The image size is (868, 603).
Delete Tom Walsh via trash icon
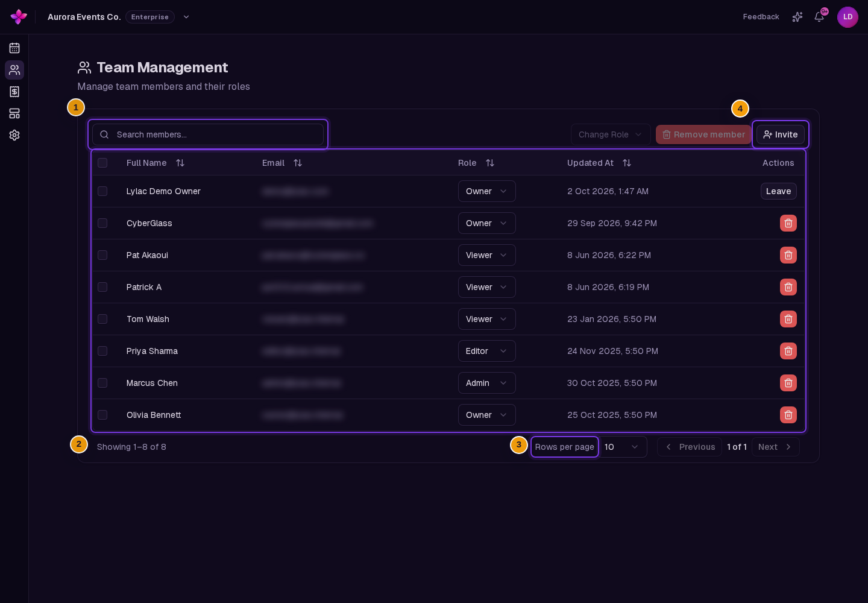click(788, 319)
